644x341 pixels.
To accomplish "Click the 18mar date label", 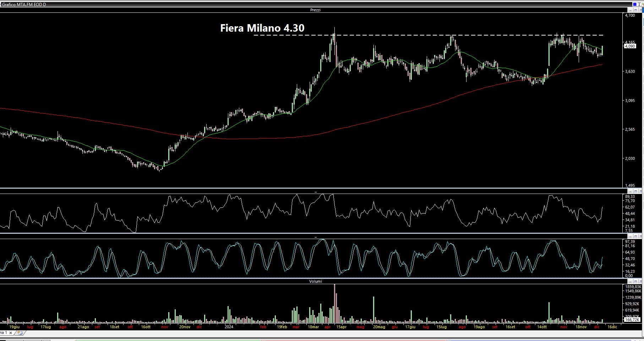I will click(x=313, y=327).
